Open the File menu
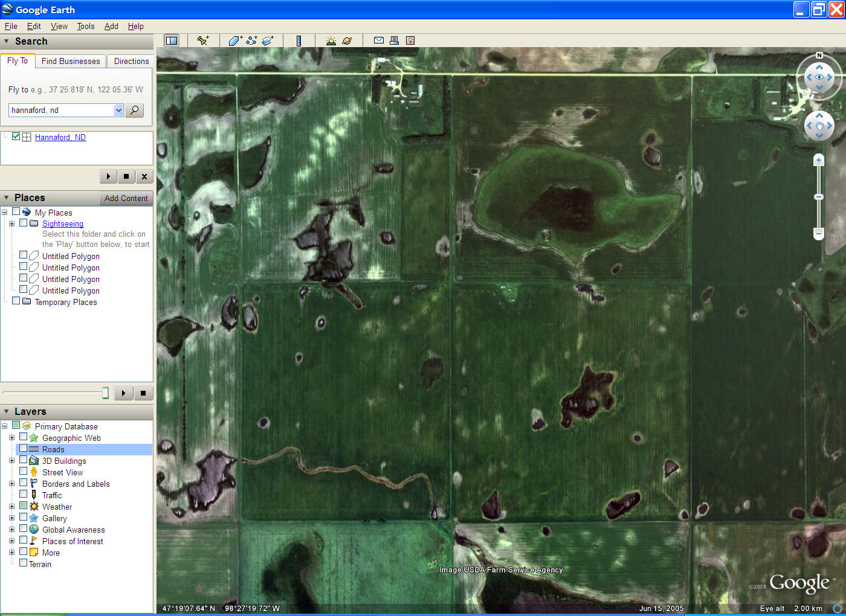Screen dimensions: 846x616 pos(11,26)
